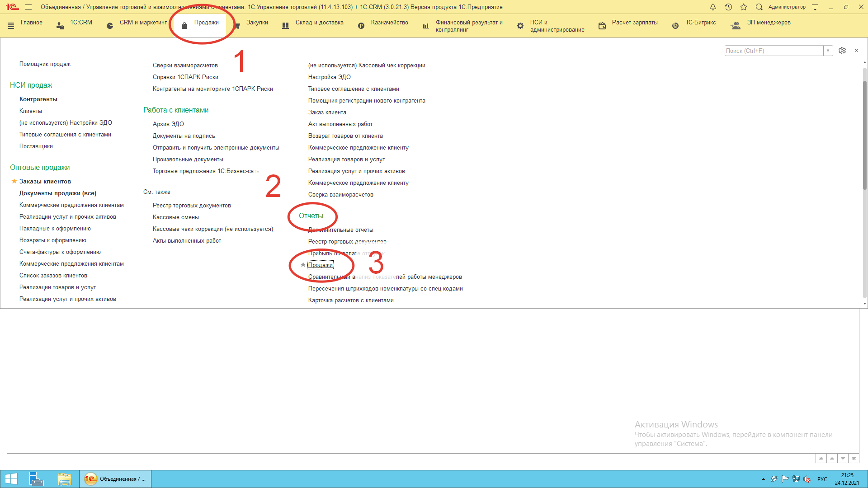
Task: Switch to Казначейство section
Action: point(389,23)
